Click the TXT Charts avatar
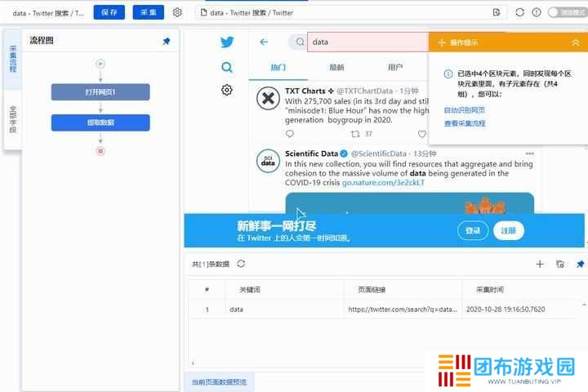Image resolution: width=588 pixels, height=392 pixels. (268, 98)
